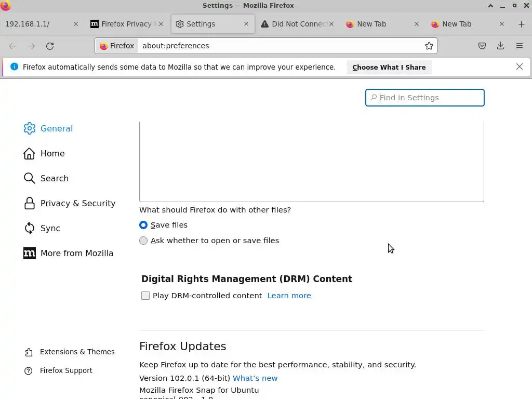The width and height of the screenshot is (532, 399).
Task: Select Ask whether to open or save files
Action: (143, 241)
